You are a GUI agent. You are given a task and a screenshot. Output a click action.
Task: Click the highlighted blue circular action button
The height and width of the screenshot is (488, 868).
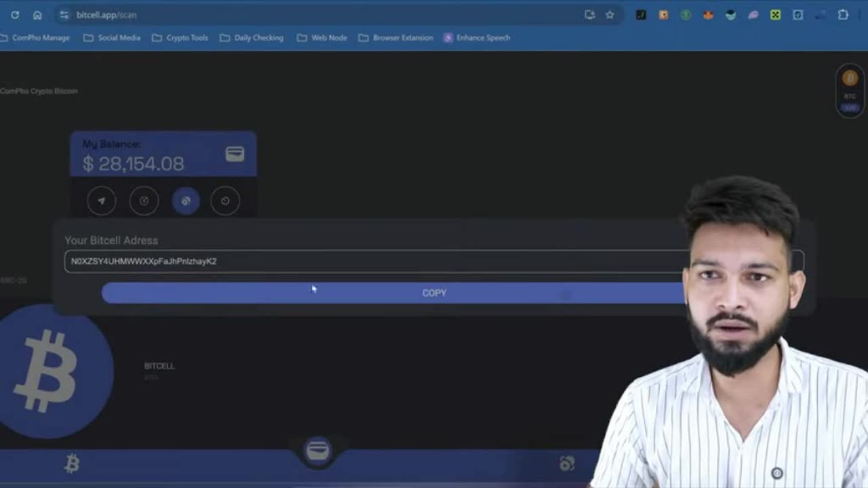[x=186, y=201]
